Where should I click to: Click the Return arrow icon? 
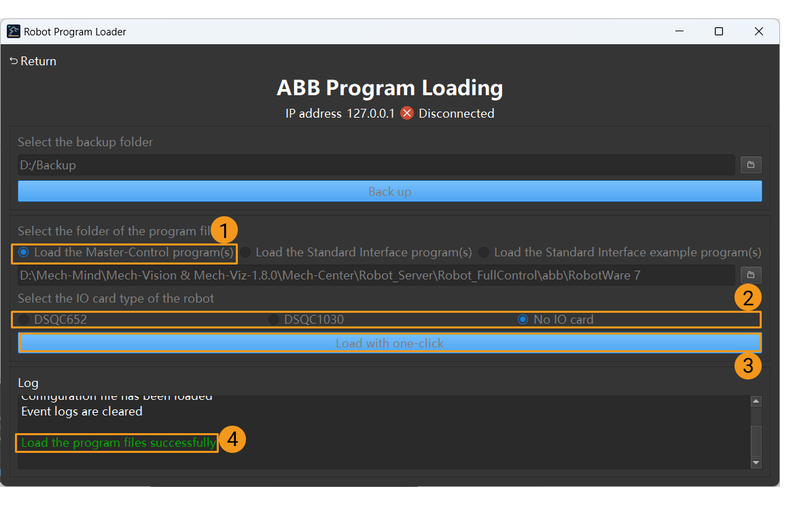click(14, 61)
